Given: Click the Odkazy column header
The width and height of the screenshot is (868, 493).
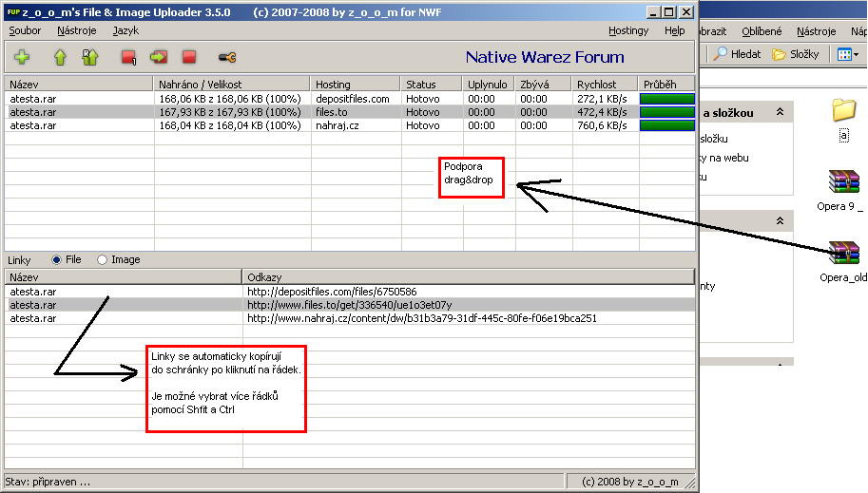Looking at the screenshot, I should coord(469,276).
